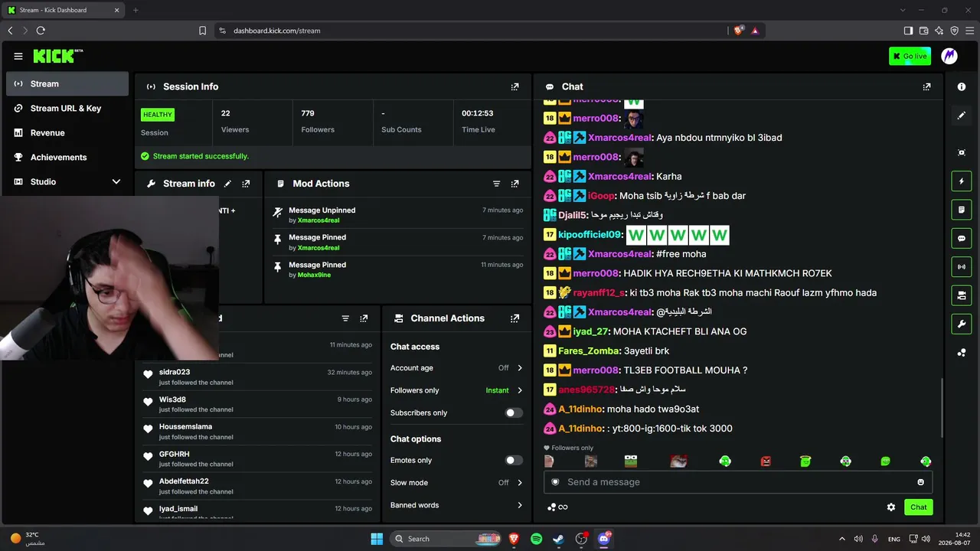Open the Achievements page
980x551 pixels.
pos(67,158)
